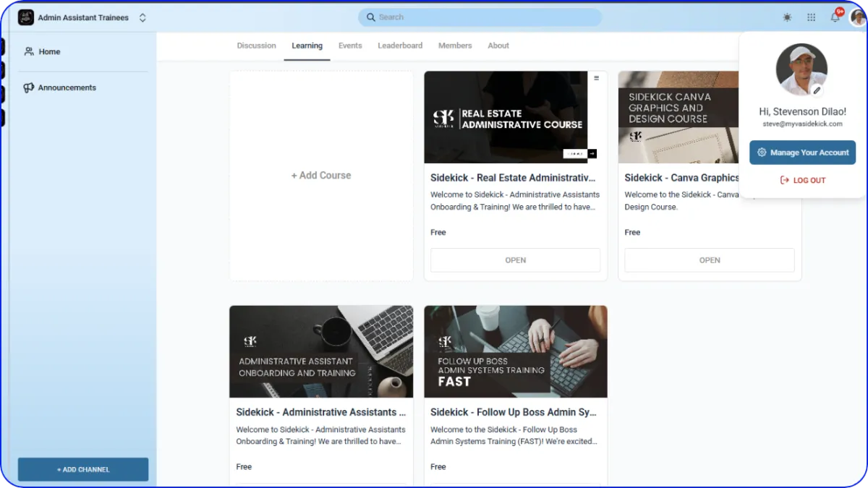Click the user avatar in top bar
868x488 pixels.
pos(858,17)
